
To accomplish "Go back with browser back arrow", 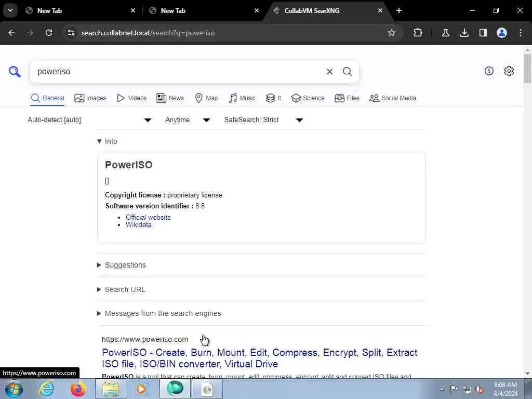I will tap(11, 33).
